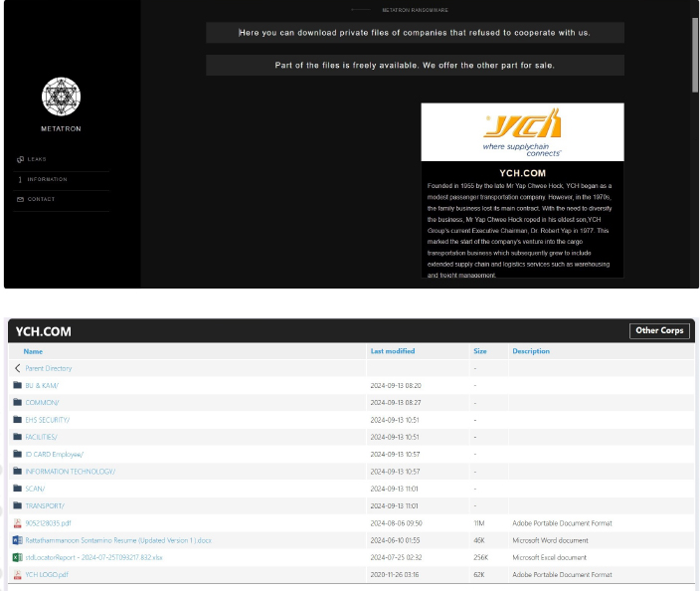Open the ID CARD Employee folder
700x591 pixels.
click(x=54, y=455)
